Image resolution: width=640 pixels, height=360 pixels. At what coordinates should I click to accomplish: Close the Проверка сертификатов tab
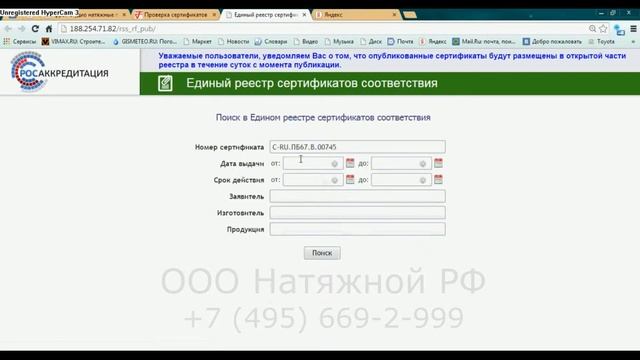(x=214, y=15)
